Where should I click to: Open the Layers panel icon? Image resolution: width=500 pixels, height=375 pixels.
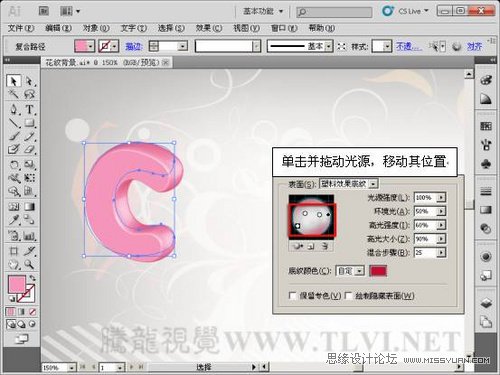[486, 303]
